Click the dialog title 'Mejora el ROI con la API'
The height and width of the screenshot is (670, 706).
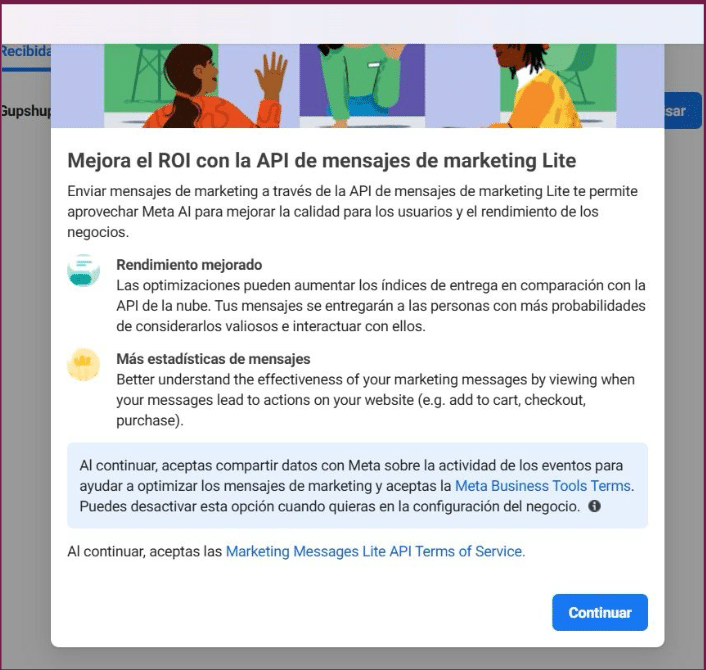tap(321, 160)
